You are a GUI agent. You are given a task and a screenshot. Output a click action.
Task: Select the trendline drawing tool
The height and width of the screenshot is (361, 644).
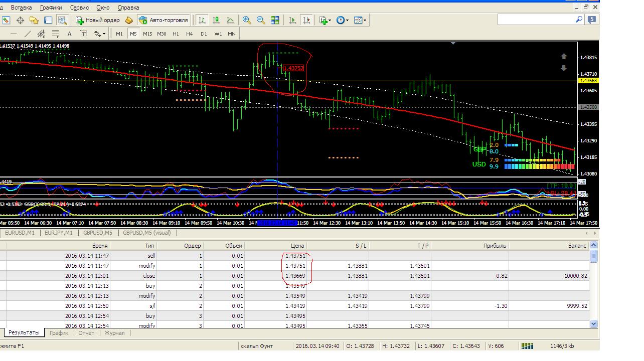pyautogui.click(x=28, y=34)
